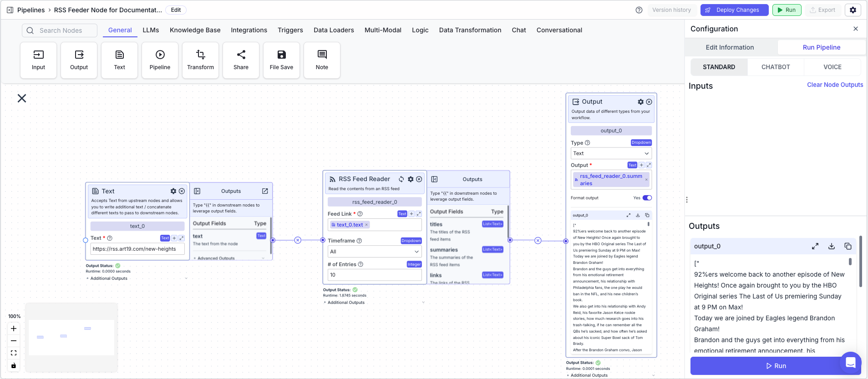Collapse Text node Outputs side panel

click(197, 191)
